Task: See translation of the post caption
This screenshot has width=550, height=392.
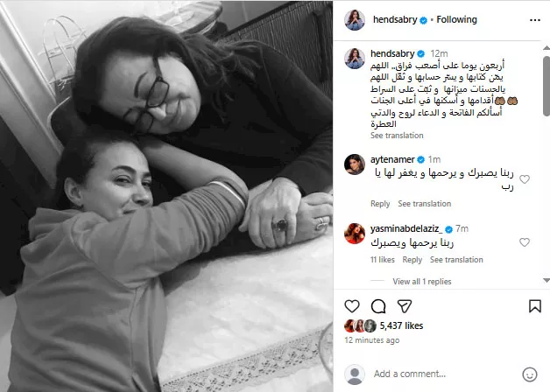Action: pyautogui.click(x=397, y=136)
